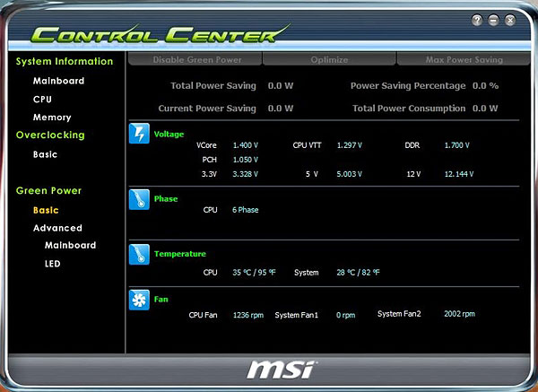Screen dimensions: 538x392
Task: Minimize the Control Center window
Action: [493, 21]
